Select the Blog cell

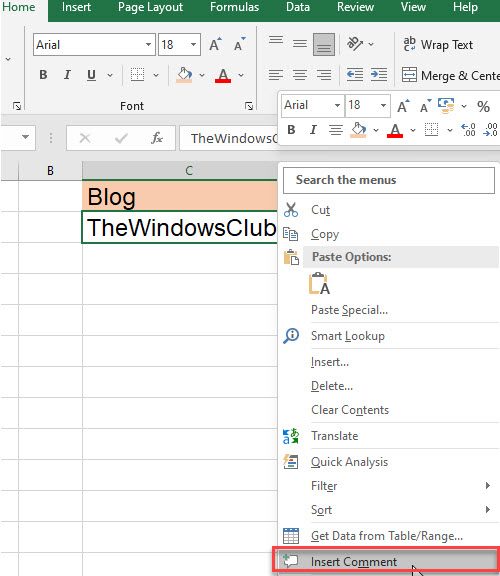180,196
